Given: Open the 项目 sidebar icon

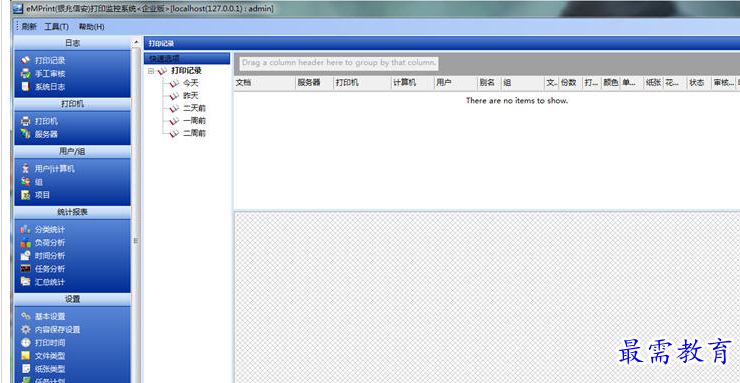Looking at the screenshot, I should [x=25, y=195].
